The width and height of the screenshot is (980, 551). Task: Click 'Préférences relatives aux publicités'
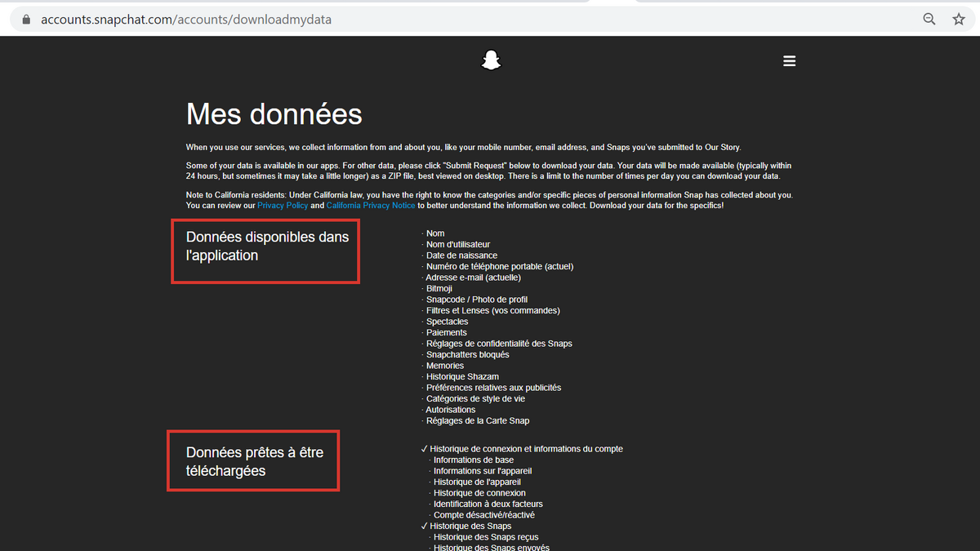tap(492, 388)
